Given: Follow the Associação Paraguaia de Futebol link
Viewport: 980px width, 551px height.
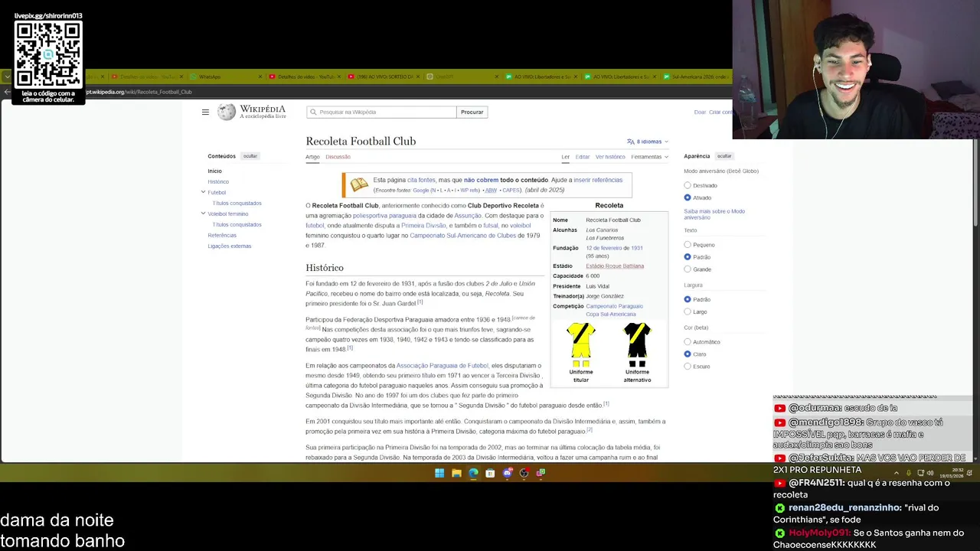Looking at the screenshot, I should pos(442,366).
